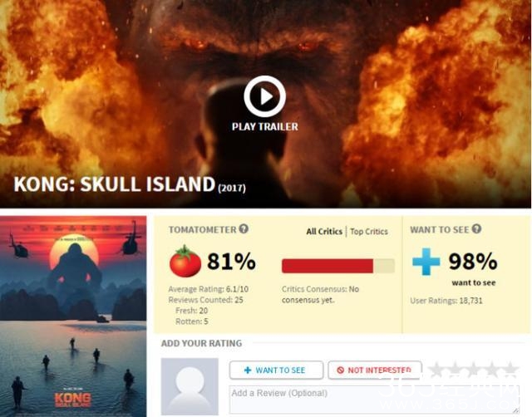
Task: Click the PLAY TRAILER label
Action: tap(265, 127)
